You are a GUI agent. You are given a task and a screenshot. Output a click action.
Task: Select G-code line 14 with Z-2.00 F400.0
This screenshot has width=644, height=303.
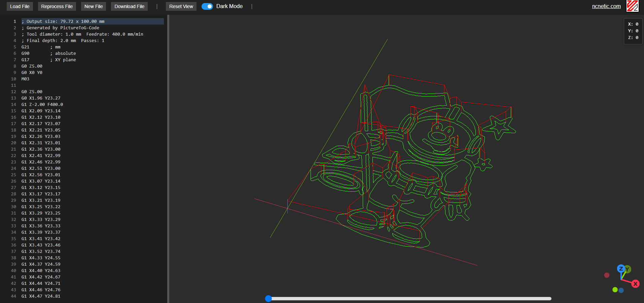42,105
